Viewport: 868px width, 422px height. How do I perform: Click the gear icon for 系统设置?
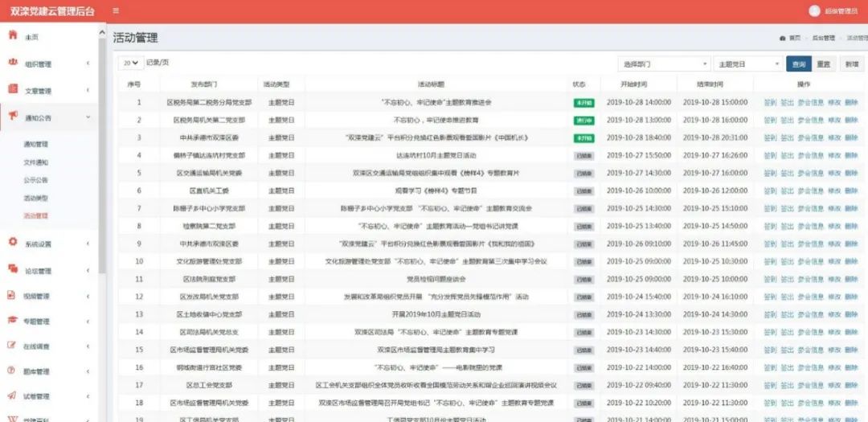click(13, 243)
